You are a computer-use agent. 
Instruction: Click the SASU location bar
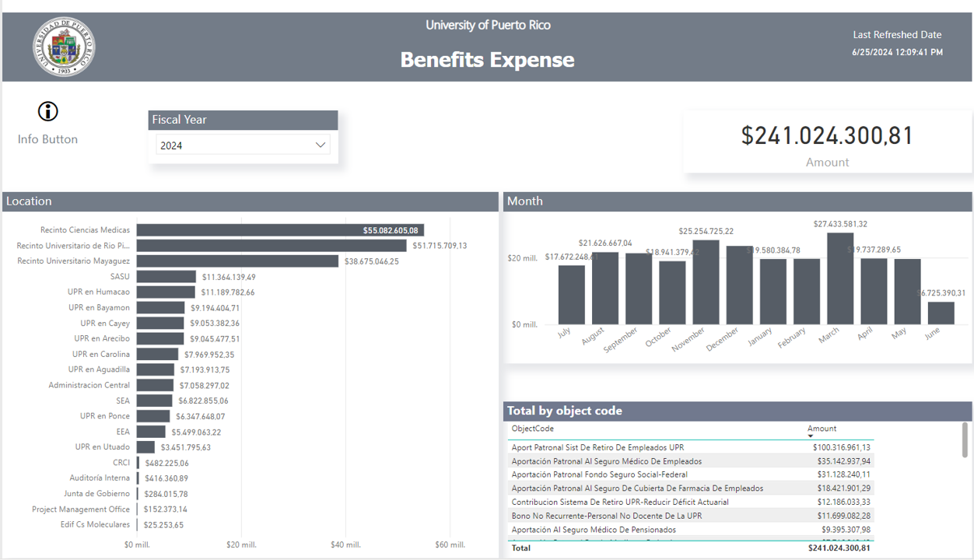166,277
